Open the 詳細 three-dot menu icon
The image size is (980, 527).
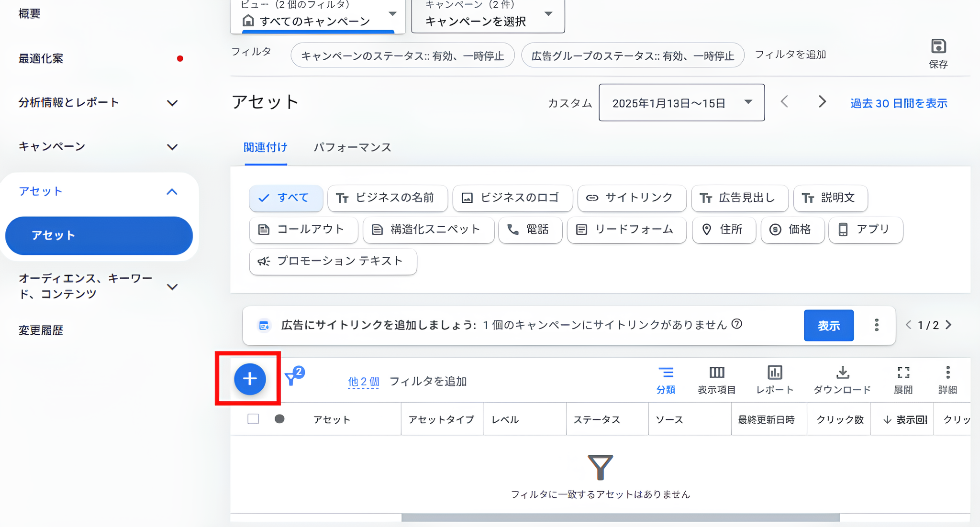point(948,378)
